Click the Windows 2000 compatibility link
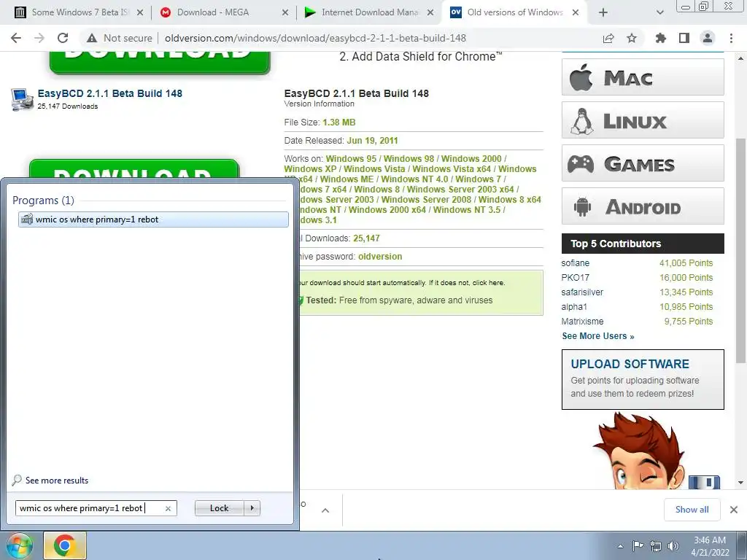The height and width of the screenshot is (560, 747). (471, 158)
